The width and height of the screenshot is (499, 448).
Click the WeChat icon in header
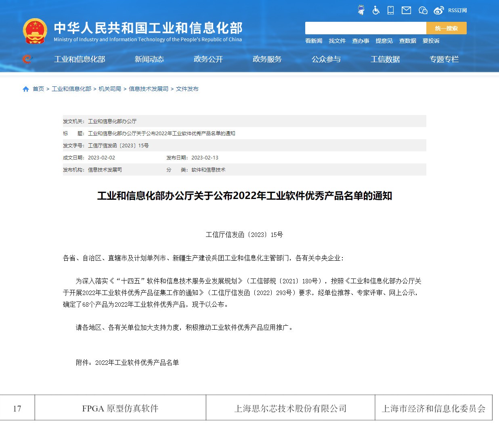coord(423,10)
